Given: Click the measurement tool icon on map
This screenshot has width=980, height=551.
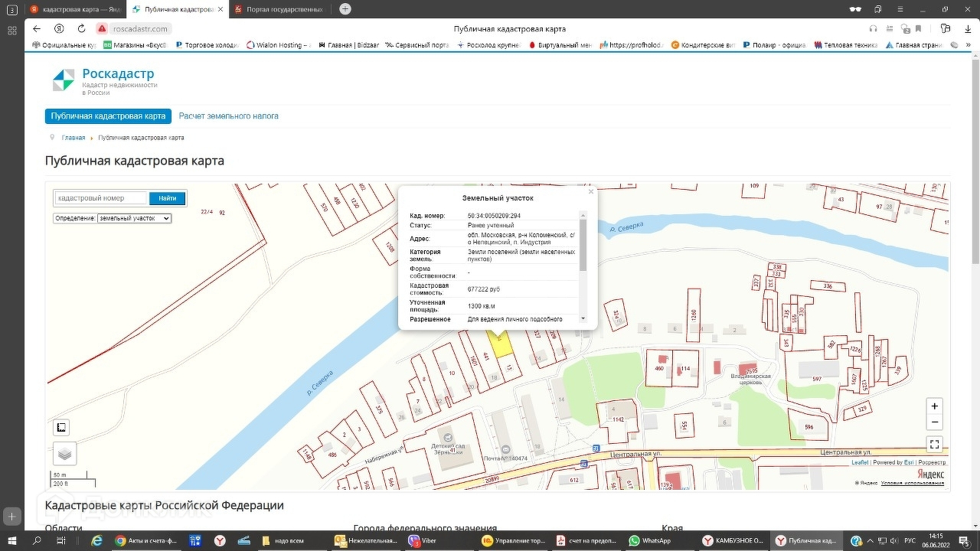Looking at the screenshot, I should point(62,428).
